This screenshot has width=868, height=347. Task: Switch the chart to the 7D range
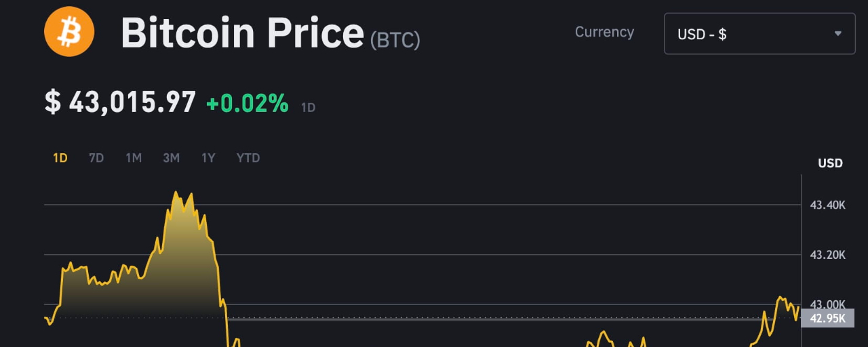tap(96, 158)
